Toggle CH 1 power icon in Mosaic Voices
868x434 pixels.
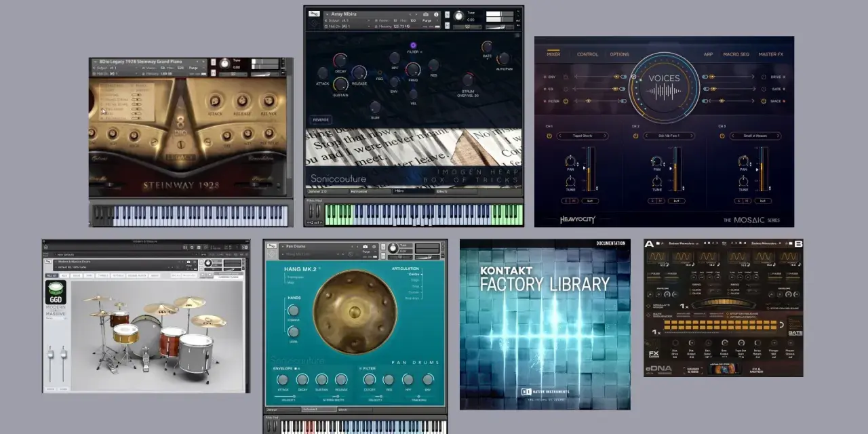[x=549, y=136]
